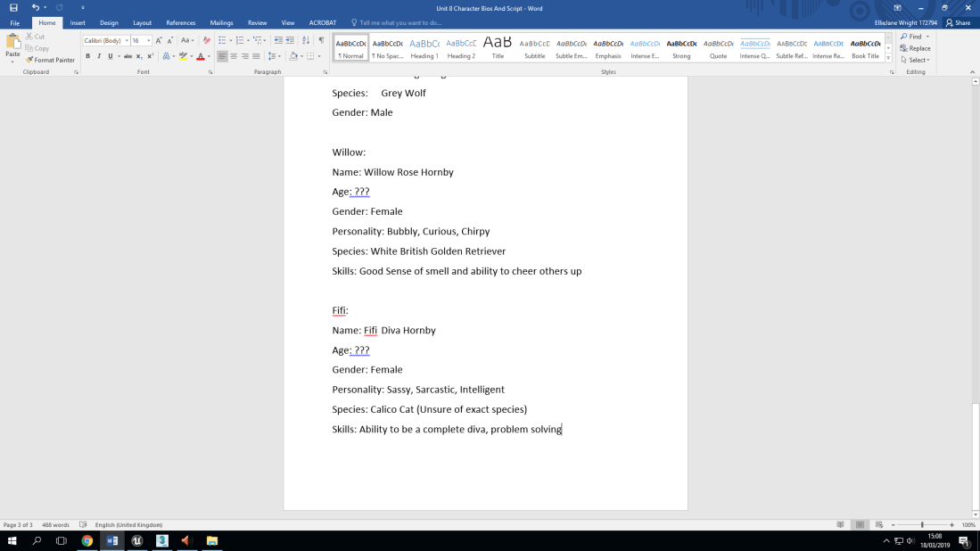Adjust the zoom slider in status bar
The height and width of the screenshot is (551, 980).
click(922, 525)
